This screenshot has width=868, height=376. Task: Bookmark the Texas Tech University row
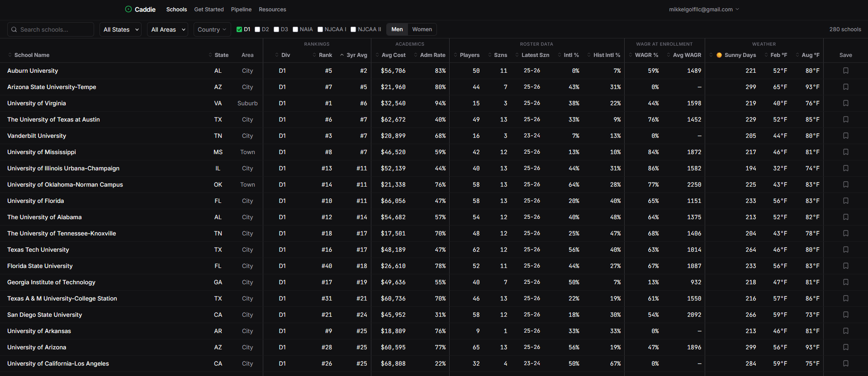pyautogui.click(x=845, y=250)
